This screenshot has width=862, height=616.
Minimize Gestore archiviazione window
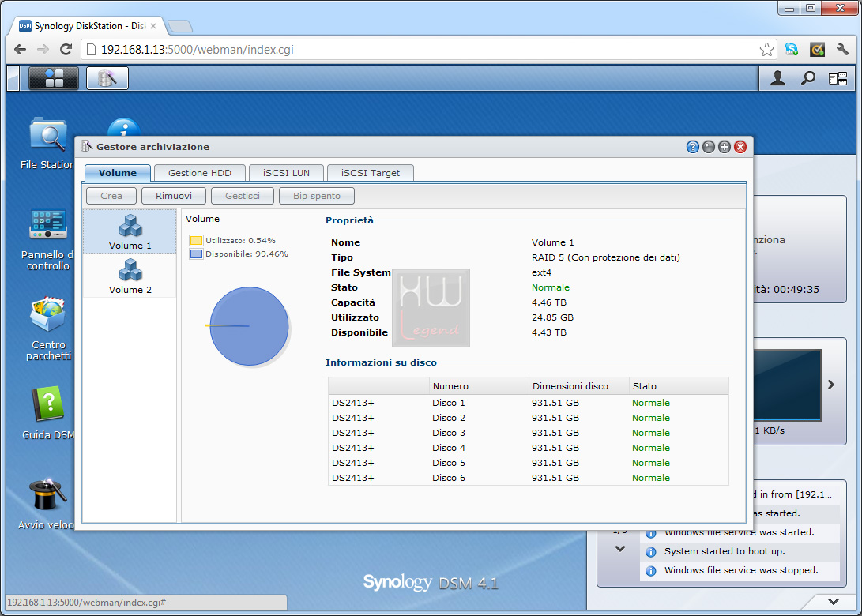(x=709, y=147)
